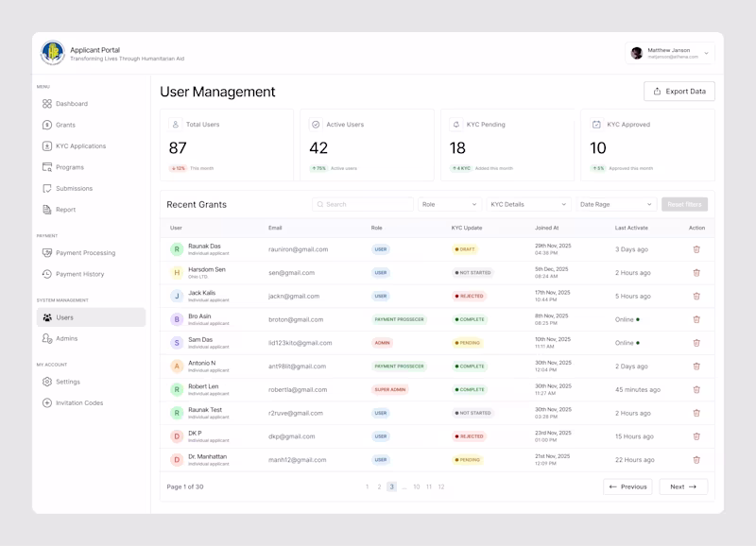
Task: Click Antonio N's orange A avatar
Action: point(177,367)
